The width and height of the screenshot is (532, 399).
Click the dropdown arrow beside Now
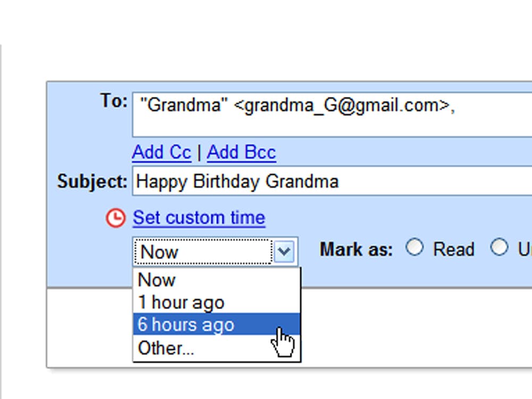click(284, 251)
